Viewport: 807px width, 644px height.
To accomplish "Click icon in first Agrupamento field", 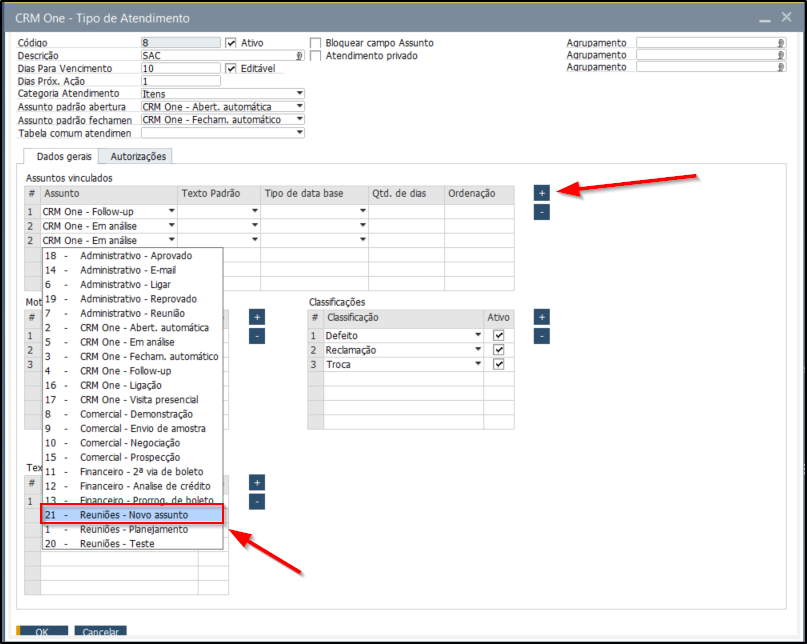I will pos(780,43).
